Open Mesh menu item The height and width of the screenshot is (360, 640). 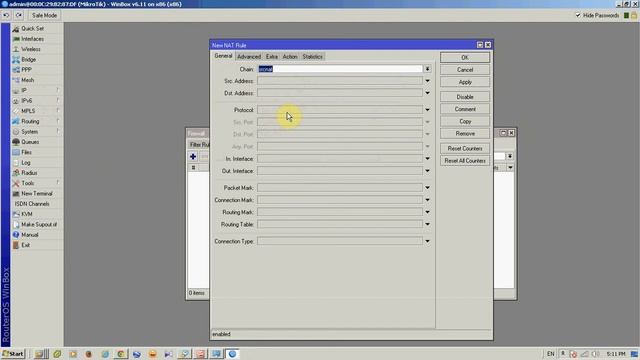[27, 80]
